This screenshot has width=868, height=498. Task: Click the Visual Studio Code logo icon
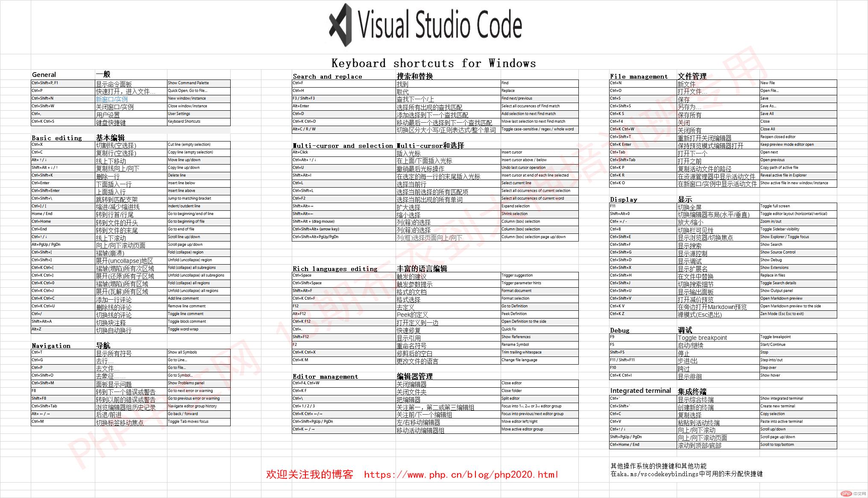click(341, 25)
